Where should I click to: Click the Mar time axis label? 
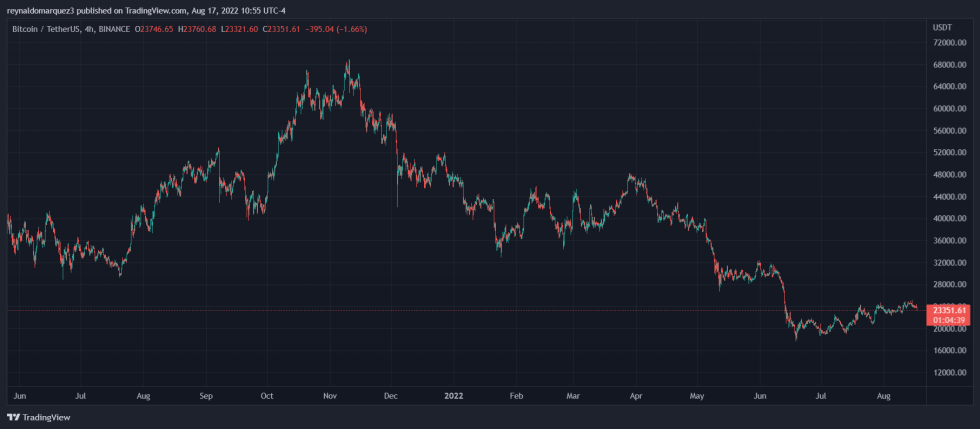pos(572,395)
